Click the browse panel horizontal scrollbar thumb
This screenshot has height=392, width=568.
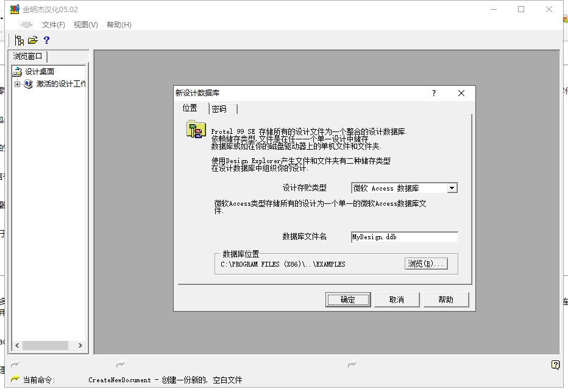click(x=45, y=345)
